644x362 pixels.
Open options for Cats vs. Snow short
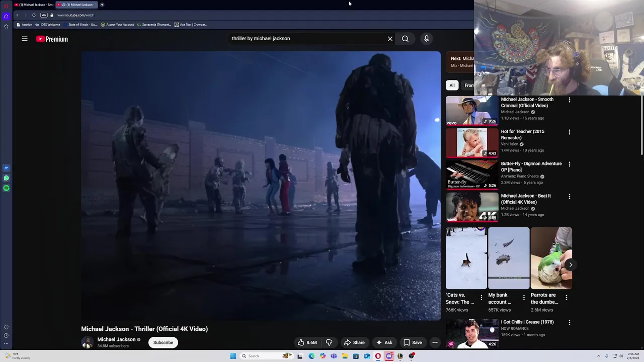481,298
